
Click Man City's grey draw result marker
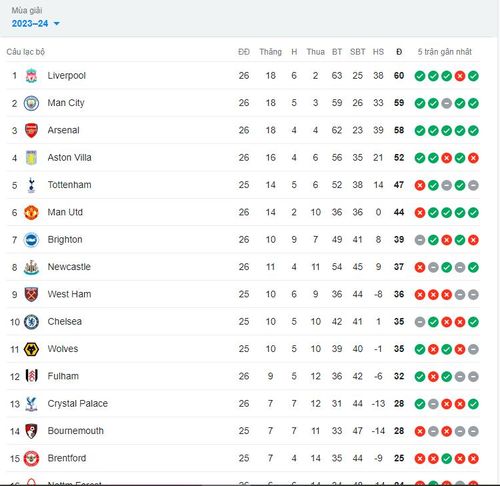coord(446,103)
